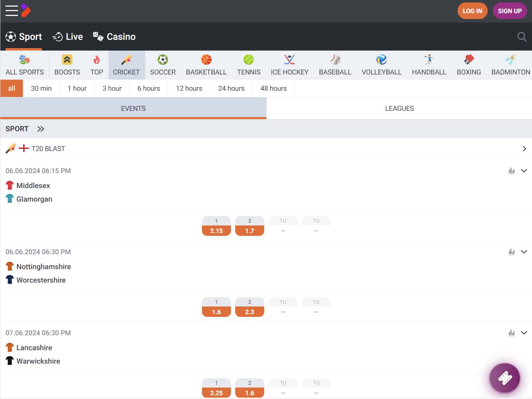
Task: Select the Basketball sport category
Action: pyautogui.click(x=206, y=65)
